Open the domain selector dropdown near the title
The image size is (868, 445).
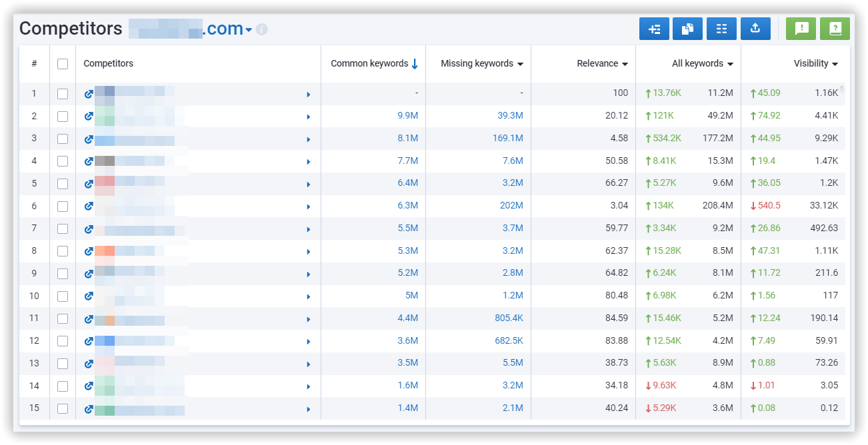pos(247,29)
